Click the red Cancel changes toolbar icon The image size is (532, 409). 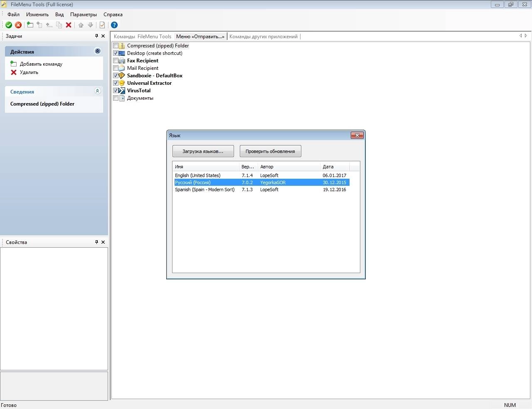point(18,25)
